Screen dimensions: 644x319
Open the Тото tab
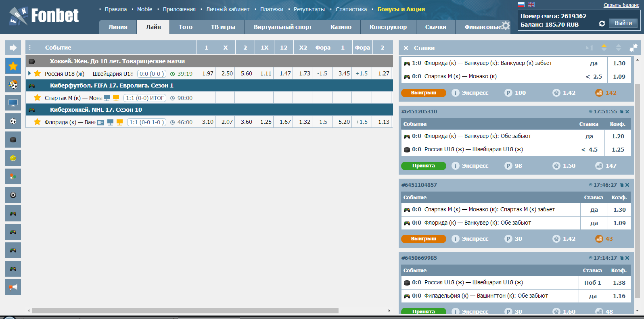[186, 27]
